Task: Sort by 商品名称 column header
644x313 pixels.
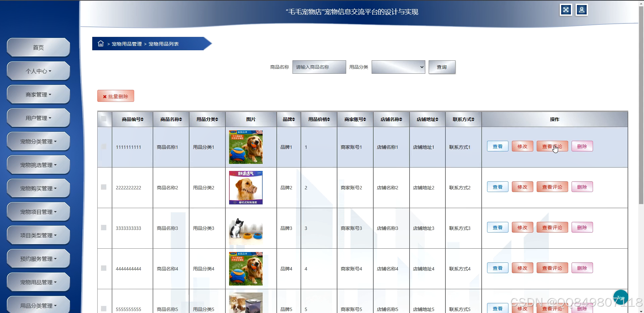Action: 171,119
